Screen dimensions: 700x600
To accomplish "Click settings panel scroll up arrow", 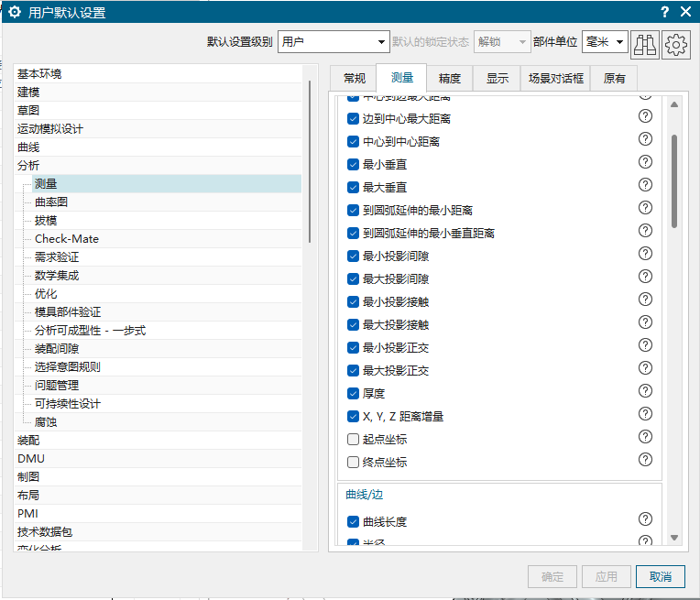I will (x=674, y=104).
